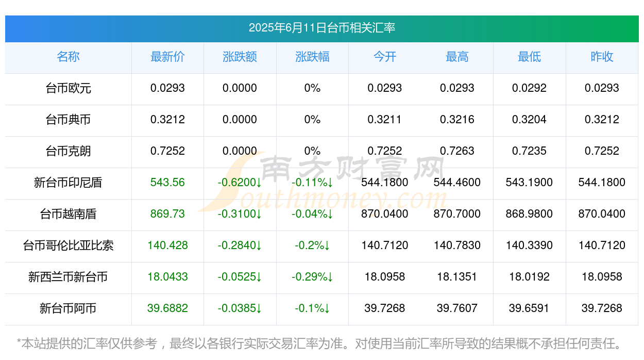Click the row name '新台币印尼盾'
This screenshot has width=644, height=360.
[x=68, y=183]
